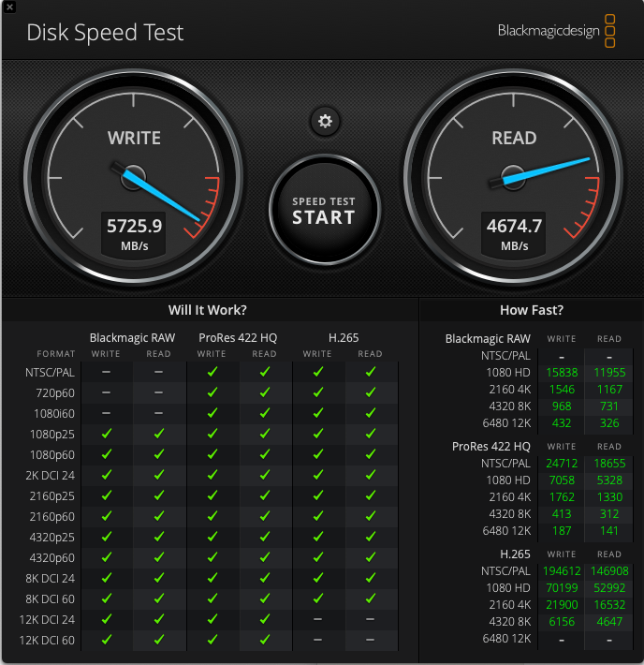
Task: Click 12K DCI 24 H.265 write dash
Action: 317,619
